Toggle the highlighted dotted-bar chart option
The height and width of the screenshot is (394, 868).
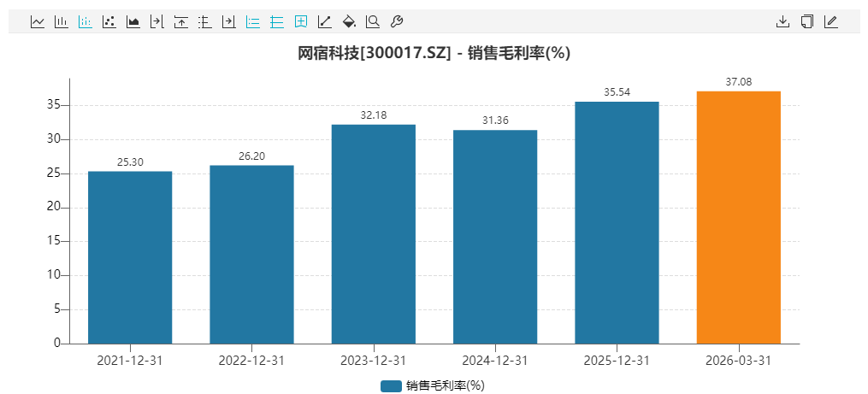pos(86,21)
